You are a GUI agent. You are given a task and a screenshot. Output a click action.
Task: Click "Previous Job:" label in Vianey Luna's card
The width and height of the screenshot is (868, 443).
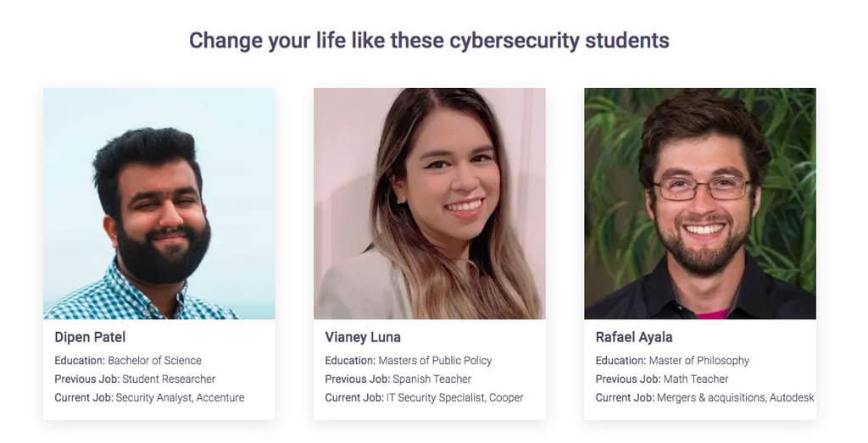pos(357,379)
